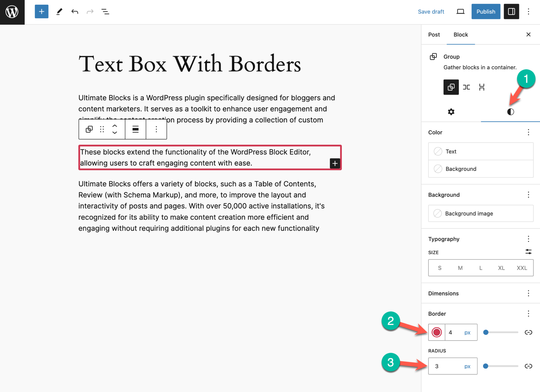Toggle custom typography size input
This screenshot has height=392, width=540.
click(528, 251)
